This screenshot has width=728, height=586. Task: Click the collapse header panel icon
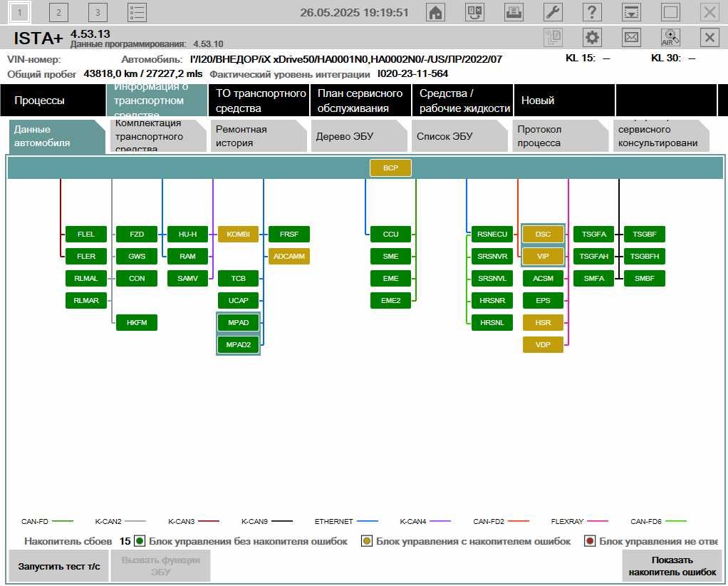coord(631,12)
